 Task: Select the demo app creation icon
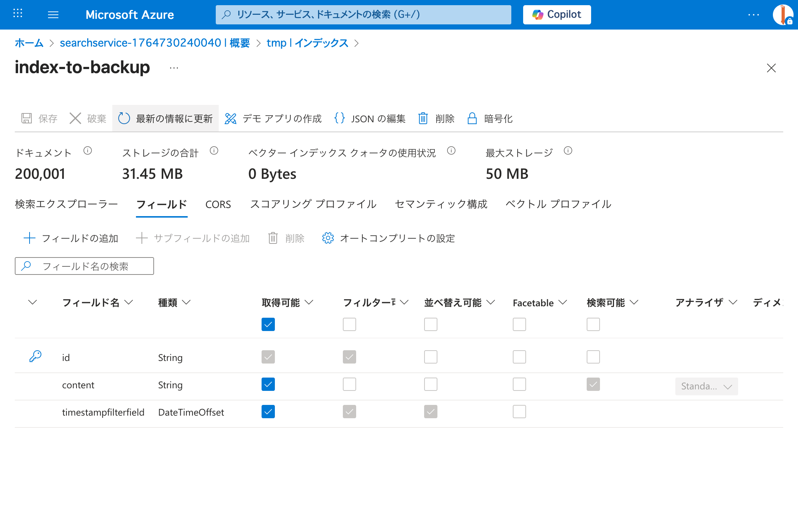pyautogui.click(x=231, y=119)
